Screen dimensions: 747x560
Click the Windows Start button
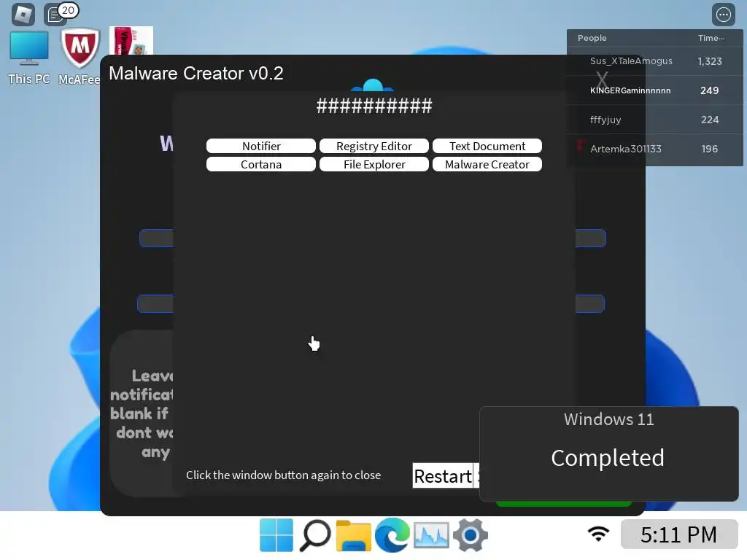point(276,535)
